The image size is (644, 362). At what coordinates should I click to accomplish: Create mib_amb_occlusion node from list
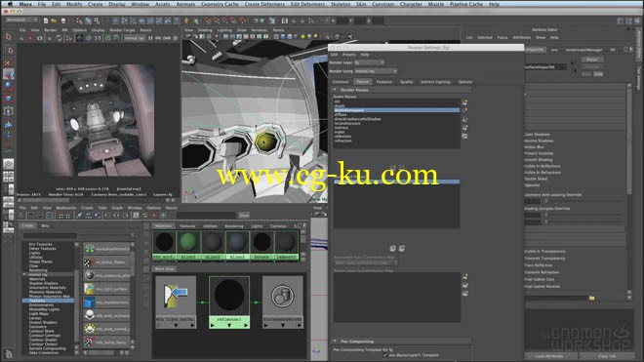coord(106,315)
